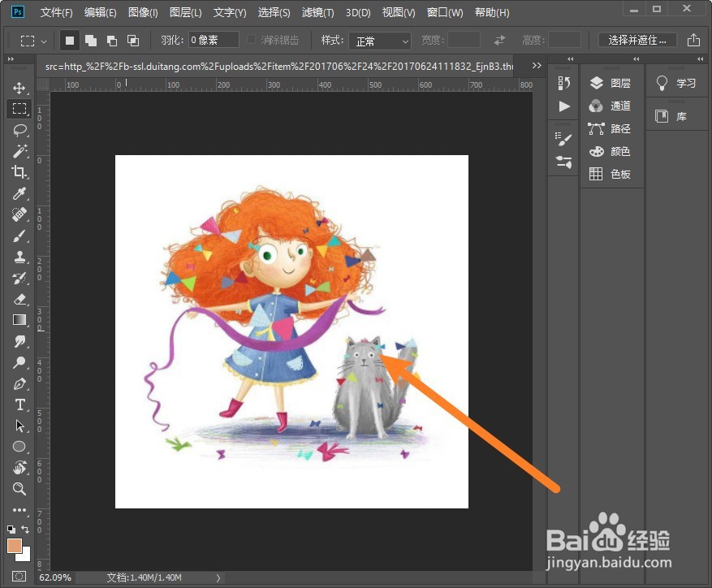
Task: Choose Subtract from Selection mode
Action: click(112, 41)
